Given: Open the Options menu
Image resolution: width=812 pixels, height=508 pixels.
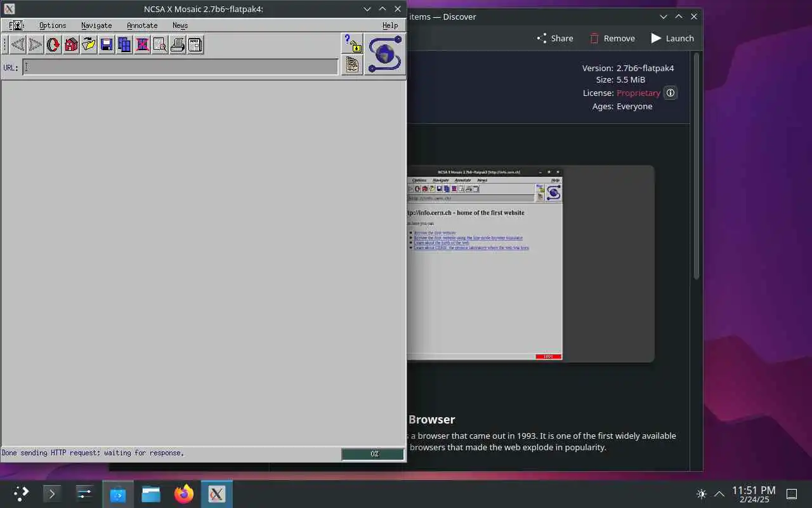Looking at the screenshot, I should click(x=53, y=25).
